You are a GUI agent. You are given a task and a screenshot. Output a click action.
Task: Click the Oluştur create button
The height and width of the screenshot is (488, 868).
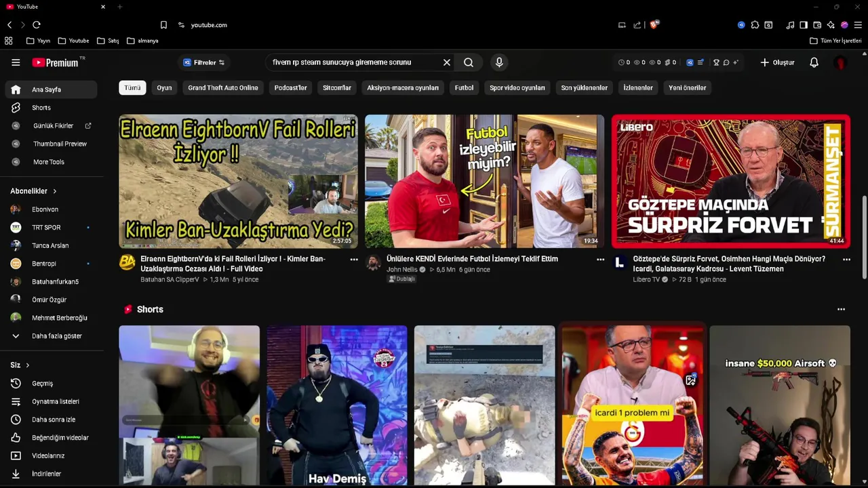point(777,62)
